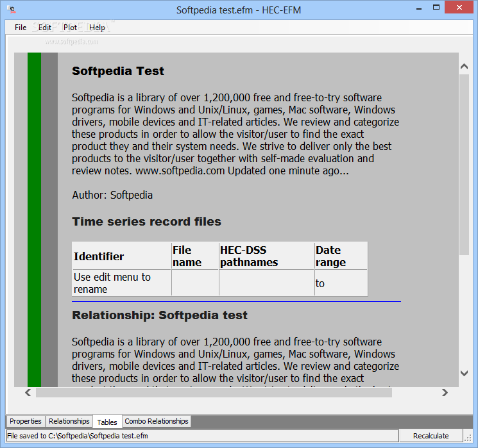The image size is (478, 448).
Task: Minimize the HEC-EFM window
Action: point(419,8)
